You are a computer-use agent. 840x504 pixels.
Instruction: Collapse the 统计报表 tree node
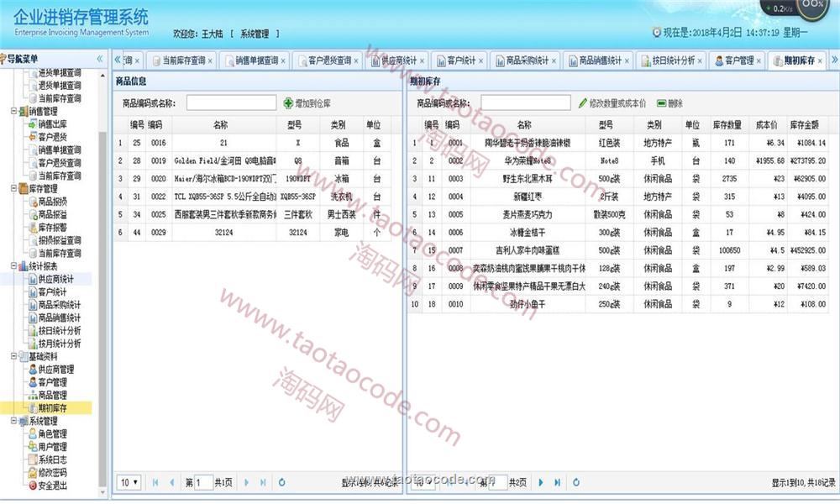(13, 266)
